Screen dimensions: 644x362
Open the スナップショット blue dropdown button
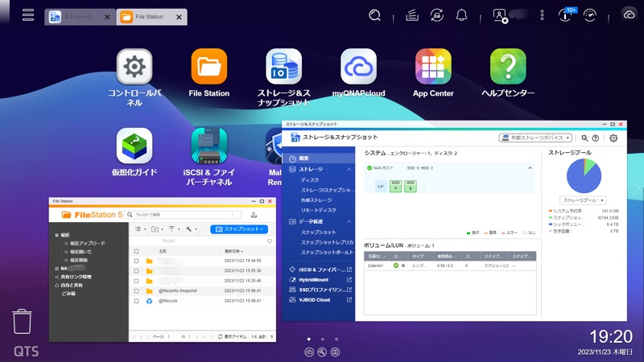(239, 229)
